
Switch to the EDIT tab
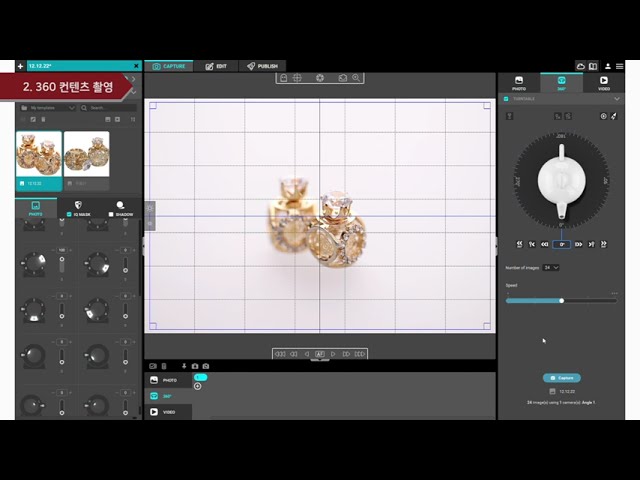(x=216, y=66)
